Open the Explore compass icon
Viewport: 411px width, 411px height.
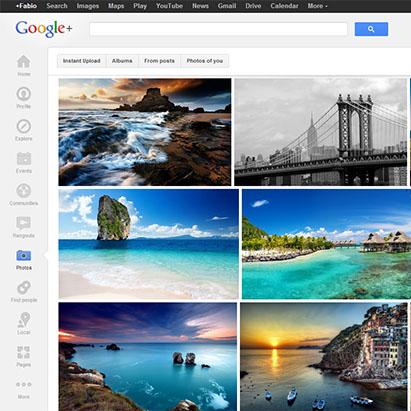click(x=24, y=126)
